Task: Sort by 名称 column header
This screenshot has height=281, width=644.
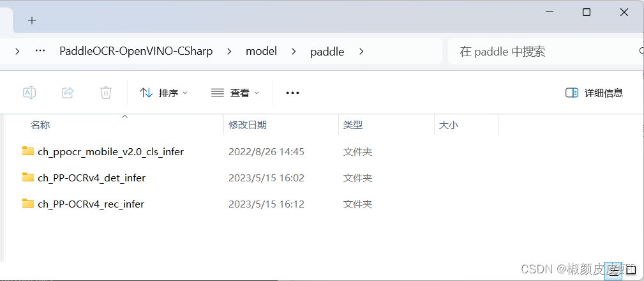Action: (x=40, y=125)
